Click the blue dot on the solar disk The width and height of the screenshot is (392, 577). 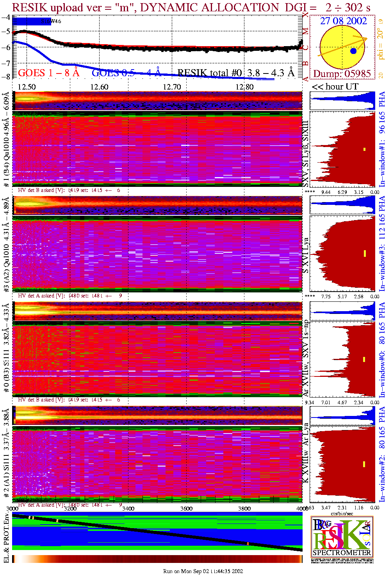point(353,51)
